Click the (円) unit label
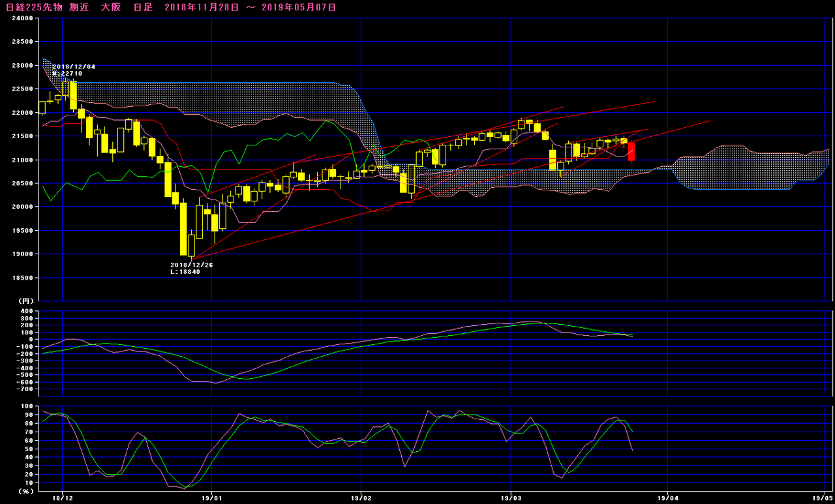The height and width of the screenshot is (504, 835). tap(25, 301)
